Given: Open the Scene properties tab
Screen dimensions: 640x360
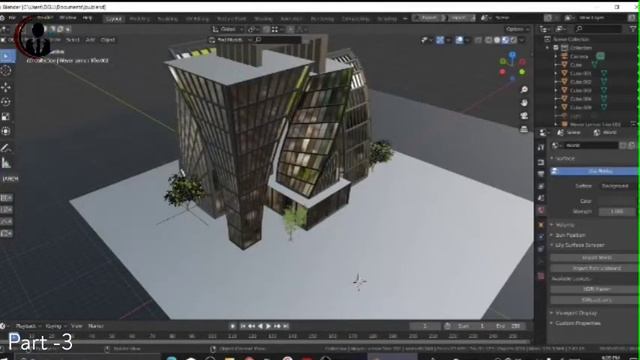Looking at the screenshot, I should (x=541, y=198).
